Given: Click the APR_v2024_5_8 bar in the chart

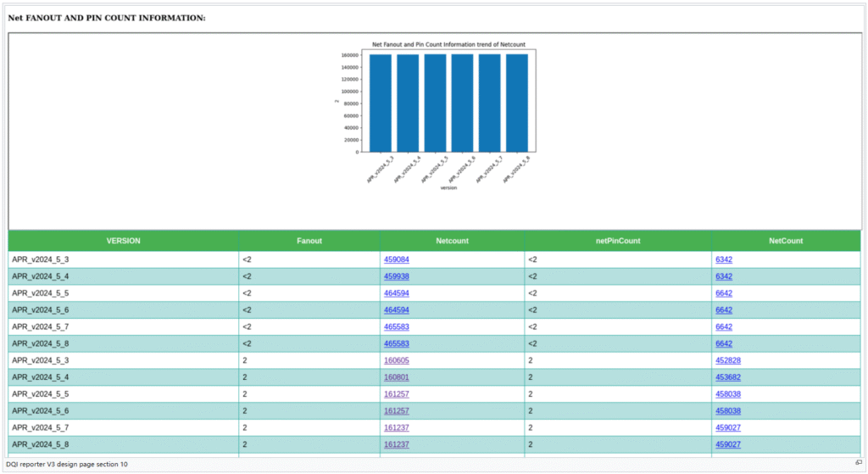Looking at the screenshot, I should (x=517, y=102).
